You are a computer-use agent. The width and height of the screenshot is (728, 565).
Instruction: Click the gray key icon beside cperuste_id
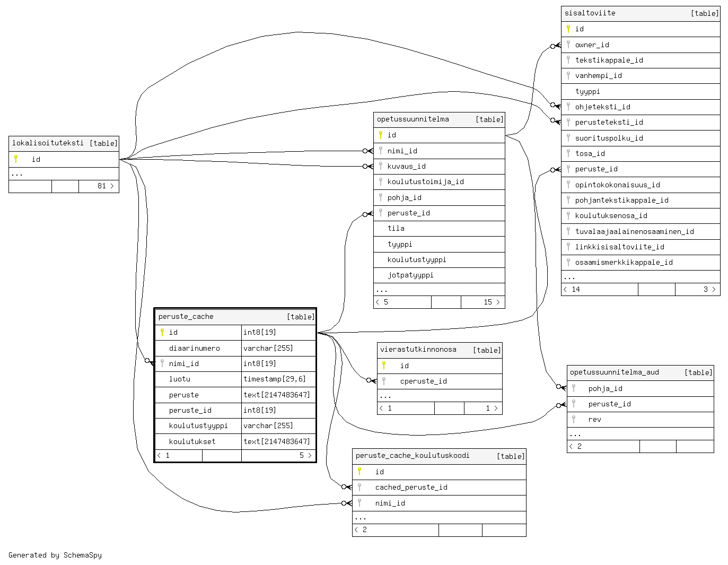384,381
